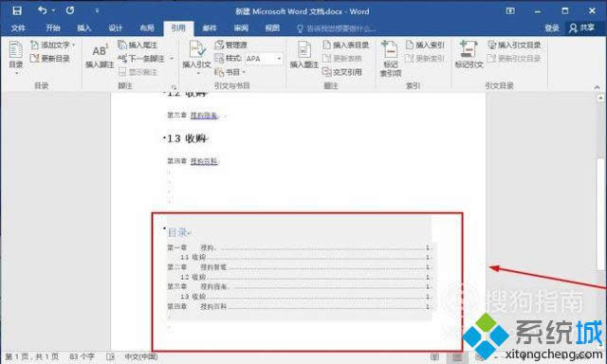
Task: Click the 插入尾注 button
Action: coord(138,45)
